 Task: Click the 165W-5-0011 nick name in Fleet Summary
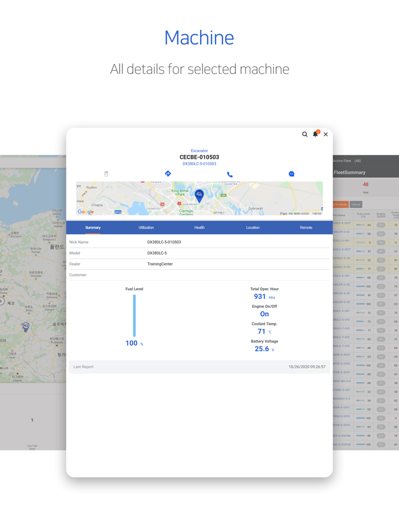coord(341,407)
